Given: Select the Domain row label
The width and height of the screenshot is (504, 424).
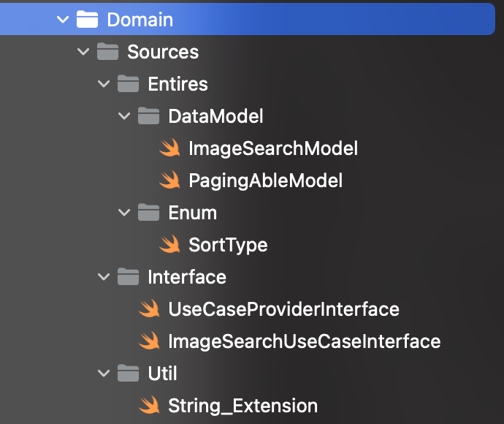Looking at the screenshot, I should coord(140,20).
